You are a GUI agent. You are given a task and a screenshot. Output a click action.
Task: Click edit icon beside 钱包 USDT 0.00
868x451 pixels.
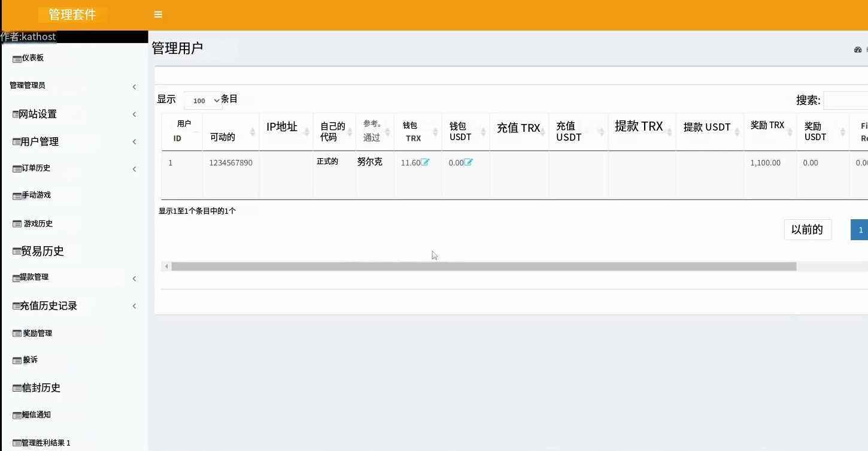point(468,162)
